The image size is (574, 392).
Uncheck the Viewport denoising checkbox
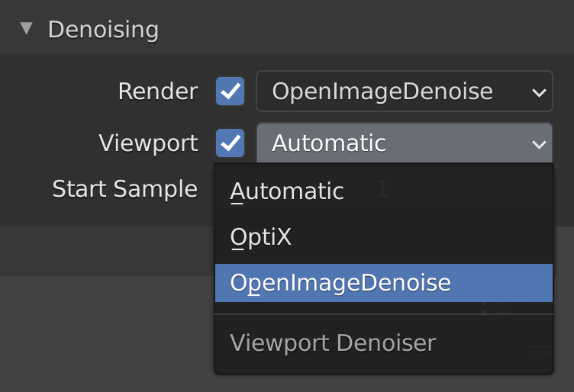(x=230, y=143)
